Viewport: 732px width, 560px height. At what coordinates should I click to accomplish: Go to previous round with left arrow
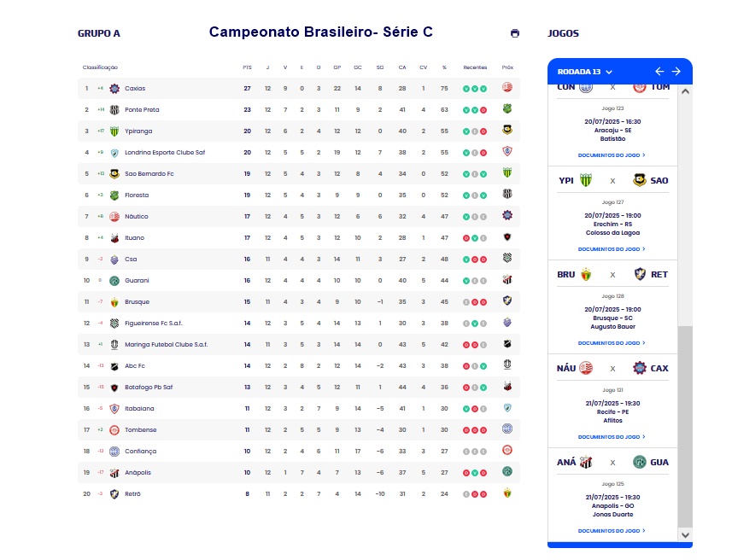pyautogui.click(x=659, y=72)
